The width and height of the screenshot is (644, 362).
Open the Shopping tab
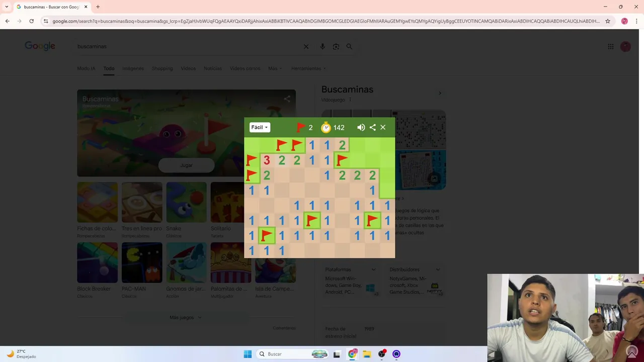(162, 68)
